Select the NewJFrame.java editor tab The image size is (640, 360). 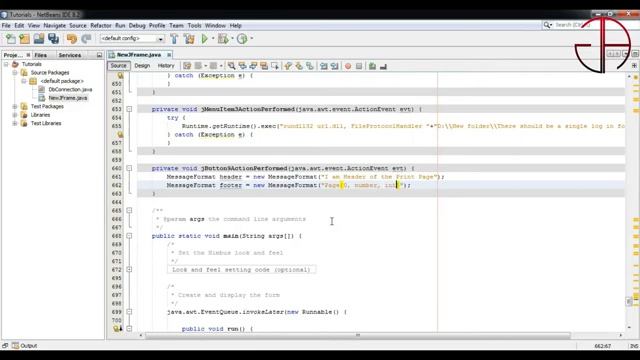(x=139, y=55)
